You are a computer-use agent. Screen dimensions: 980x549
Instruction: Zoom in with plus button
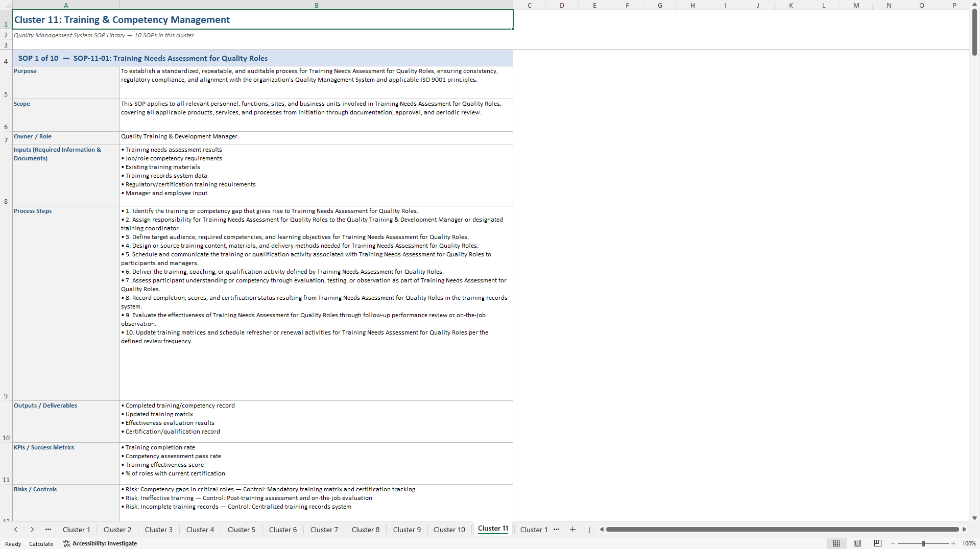(x=953, y=543)
